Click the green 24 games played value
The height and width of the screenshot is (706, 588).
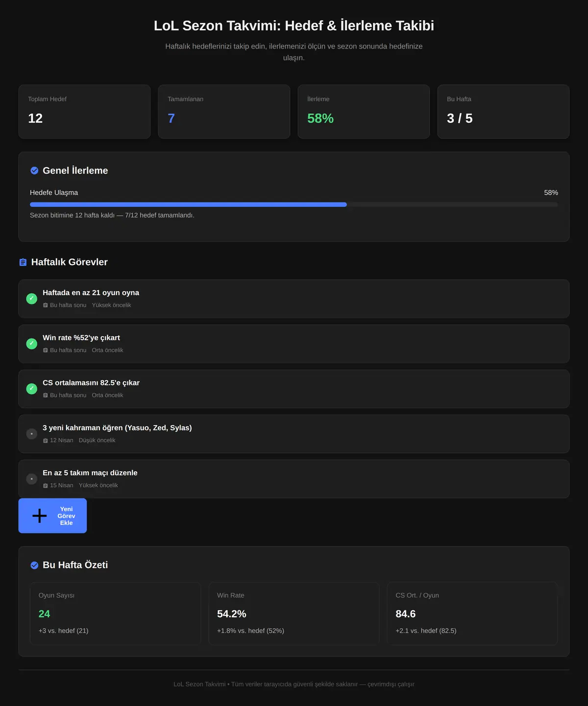click(x=45, y=614)
